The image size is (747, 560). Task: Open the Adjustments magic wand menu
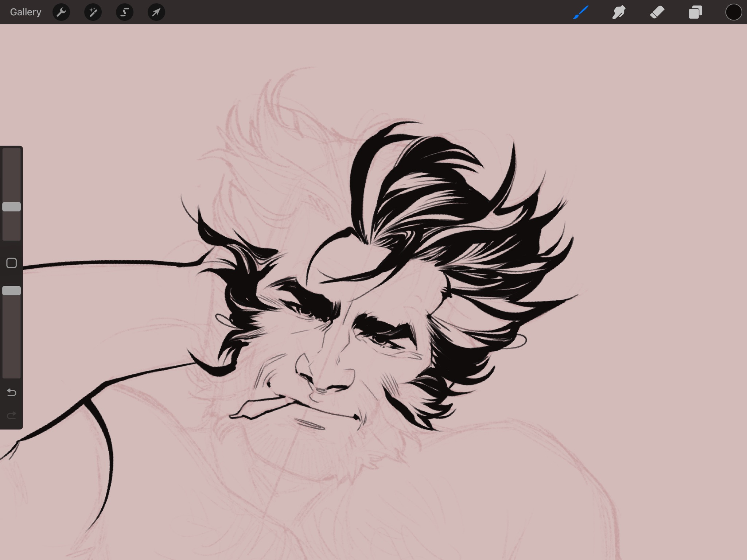click(x=93, y=12)
